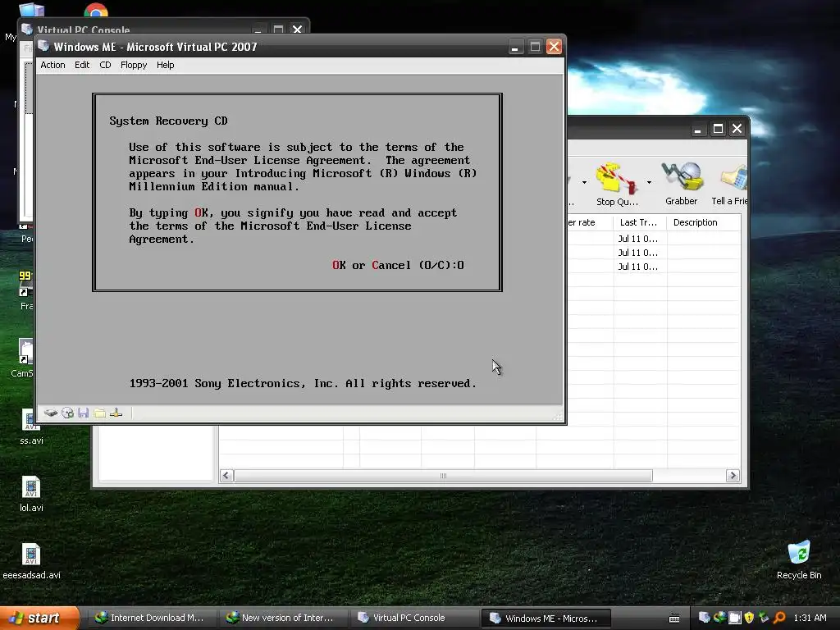This screenshot has height=630, width=840.
Task: Select the first Jul 11 download row
Action: 654,239
